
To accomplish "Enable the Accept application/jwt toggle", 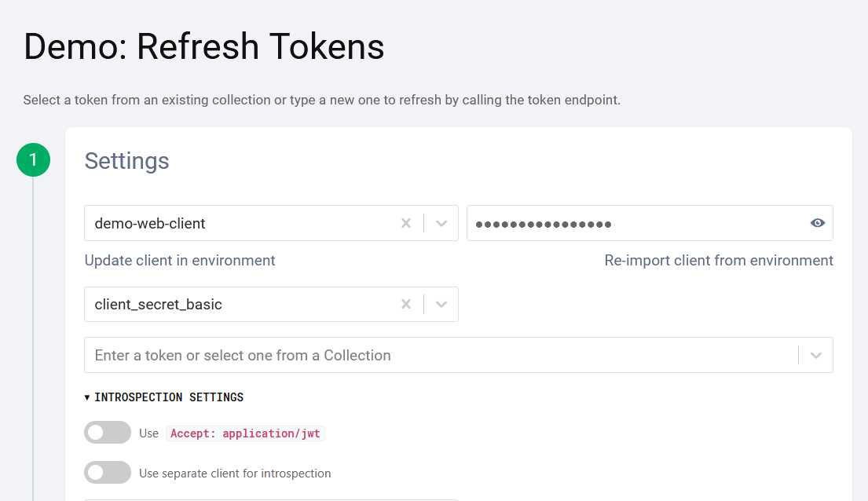I will 108,432.
